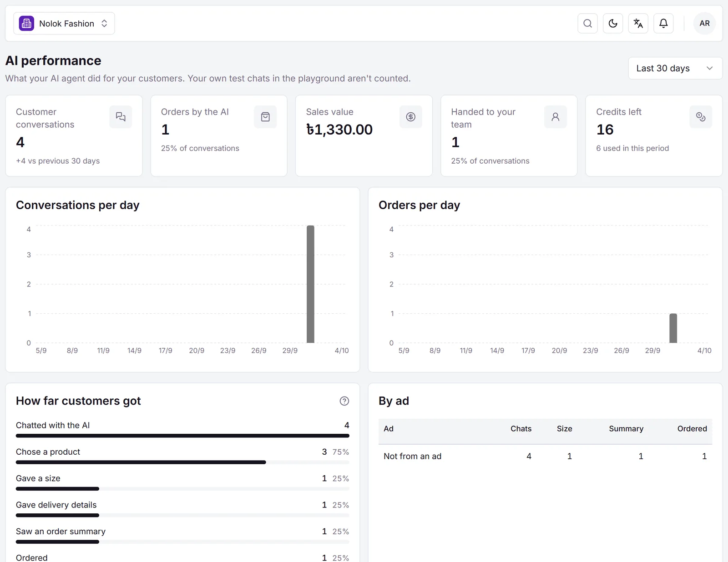The image size is (728, 562).
Task: Click the Sales value dollar icon
Action: [410, 117]
